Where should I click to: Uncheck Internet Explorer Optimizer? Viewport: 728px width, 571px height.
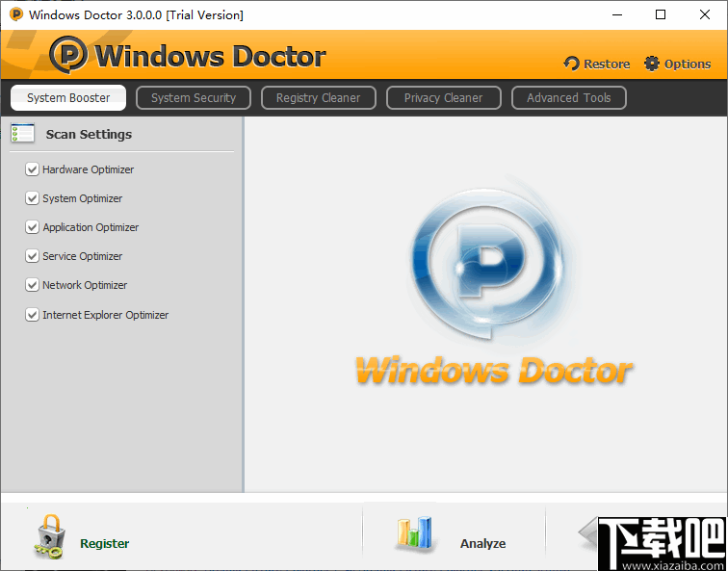pos(32,314)
